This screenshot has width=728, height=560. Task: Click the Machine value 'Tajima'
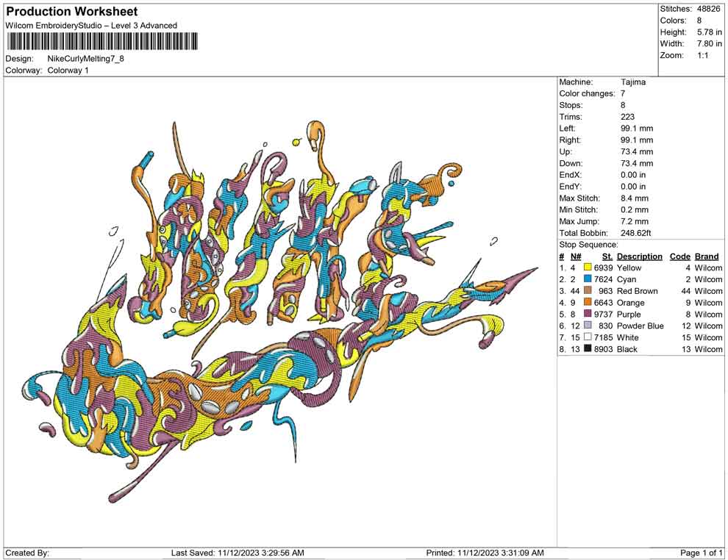click(x=633, y=82)
